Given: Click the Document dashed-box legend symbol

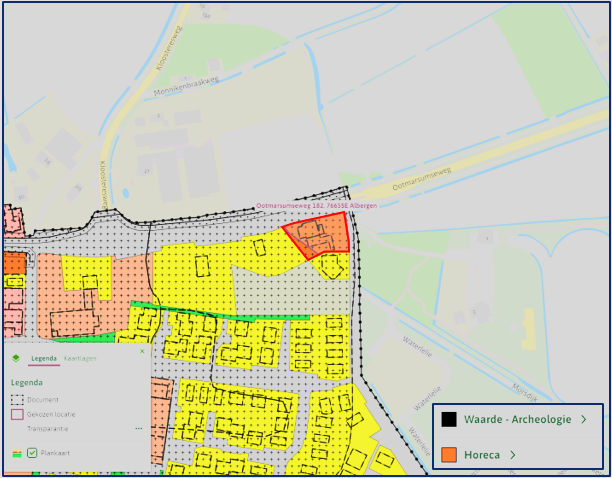Looking at the screenshot, I should 17,400.
